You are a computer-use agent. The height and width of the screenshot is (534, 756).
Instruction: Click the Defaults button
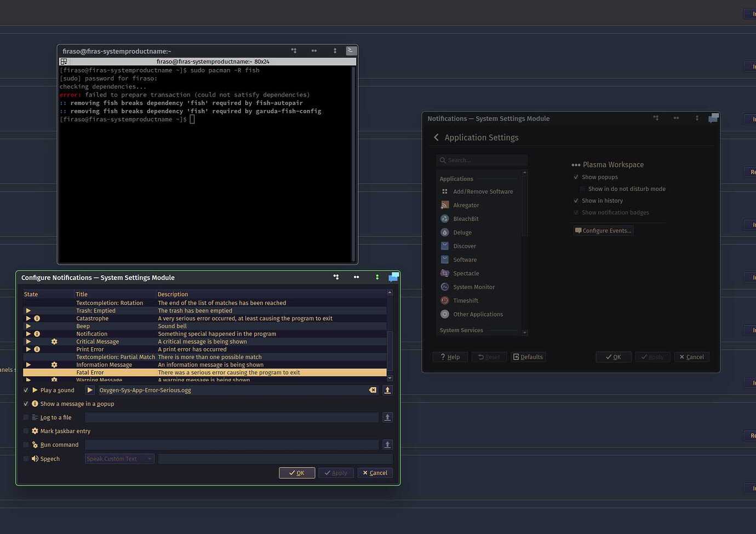click(528, 356)
